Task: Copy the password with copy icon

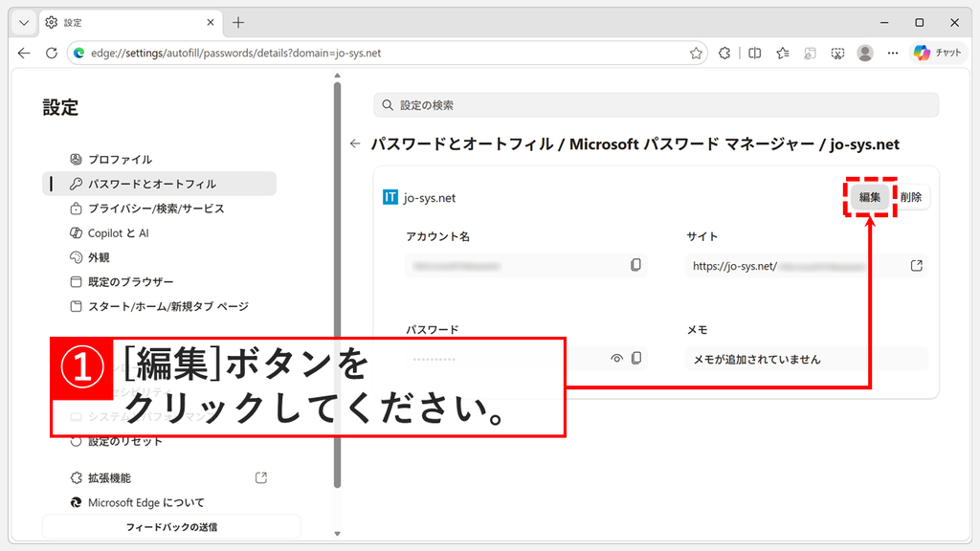Action: click(636, 358)
